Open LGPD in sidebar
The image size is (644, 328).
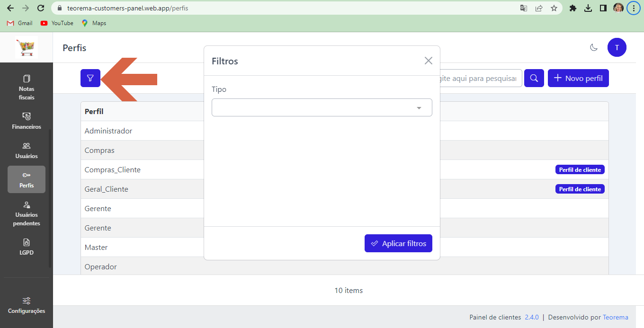[27, 247]
